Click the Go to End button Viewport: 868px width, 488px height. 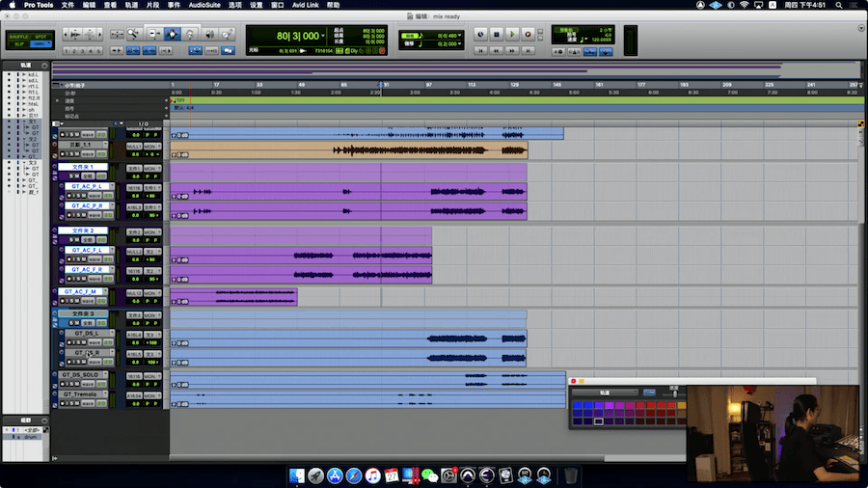(528, 50)
